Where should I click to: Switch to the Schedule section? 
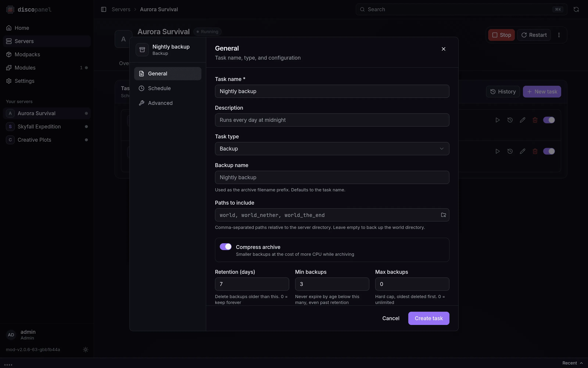point(168,88)
